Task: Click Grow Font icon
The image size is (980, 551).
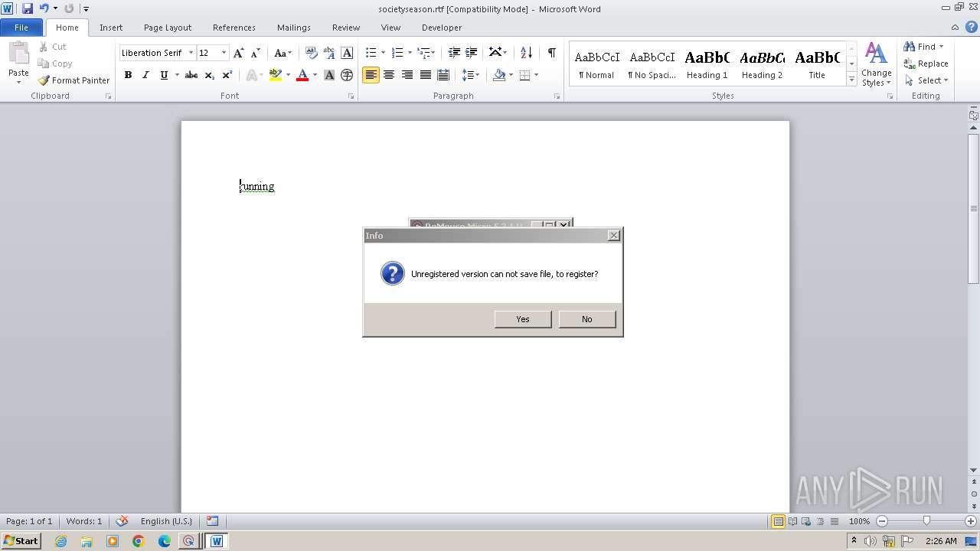Action: click(x=239, y=53)
